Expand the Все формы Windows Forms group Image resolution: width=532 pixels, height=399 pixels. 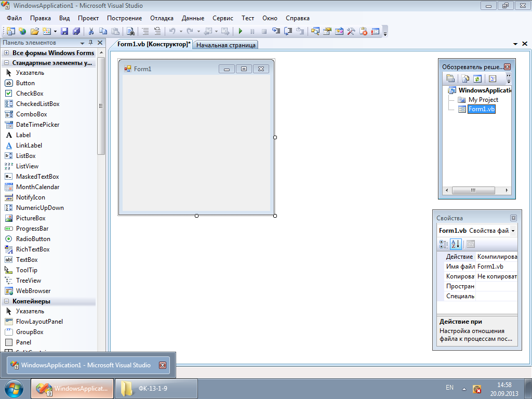point(6,53)
